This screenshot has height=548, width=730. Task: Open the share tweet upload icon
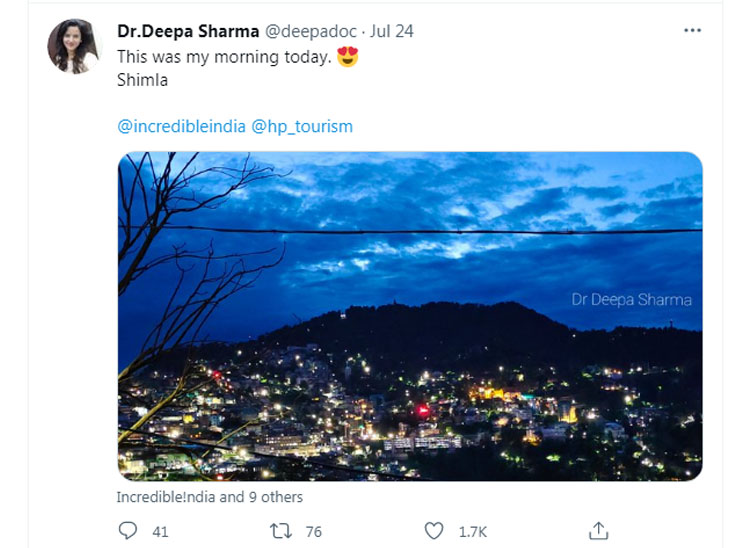599,531
